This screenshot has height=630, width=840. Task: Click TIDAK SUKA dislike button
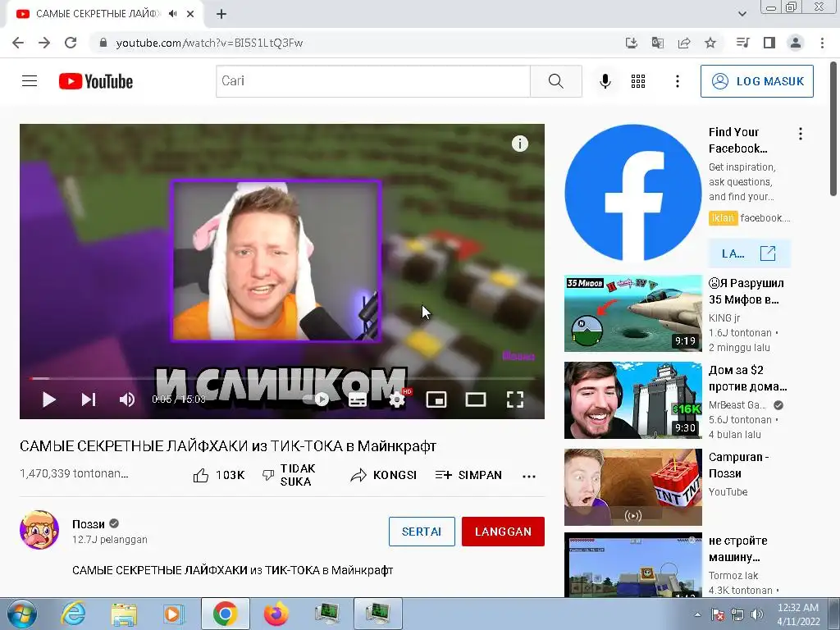tap(290, 475)
